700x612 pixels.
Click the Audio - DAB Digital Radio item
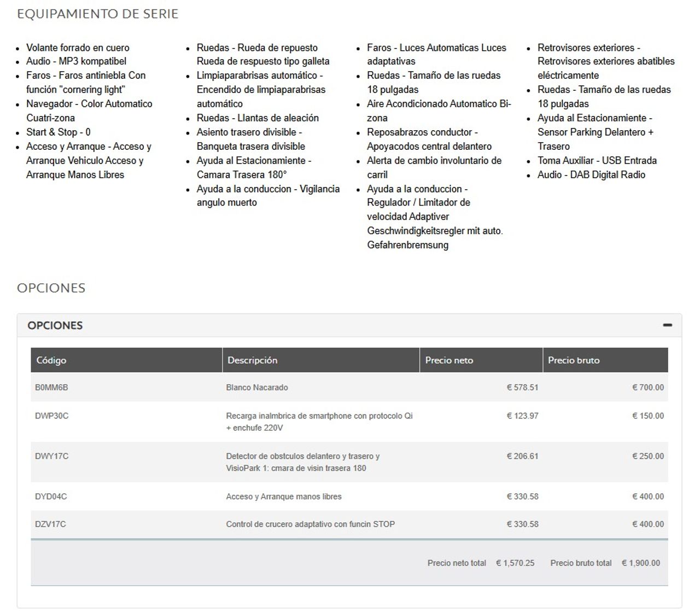[591, 174]
